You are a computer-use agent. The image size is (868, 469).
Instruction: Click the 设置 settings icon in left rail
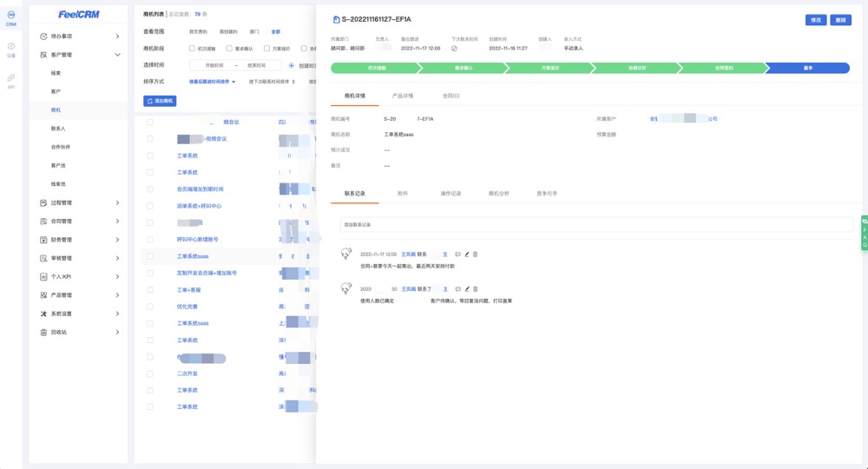[11, 47]
